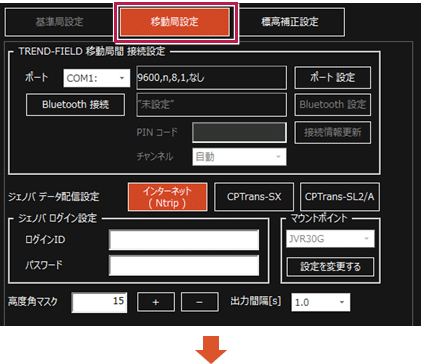Image resolution: width=421 pixels, height=364 pixels.
Task: Select the CPTrans-SX delivery option
Action: pyautogui.click(x=254, y=197)
